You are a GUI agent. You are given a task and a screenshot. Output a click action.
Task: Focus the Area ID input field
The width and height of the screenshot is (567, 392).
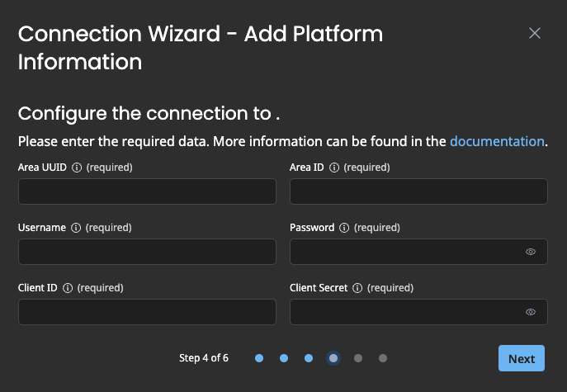coord(418,191)
